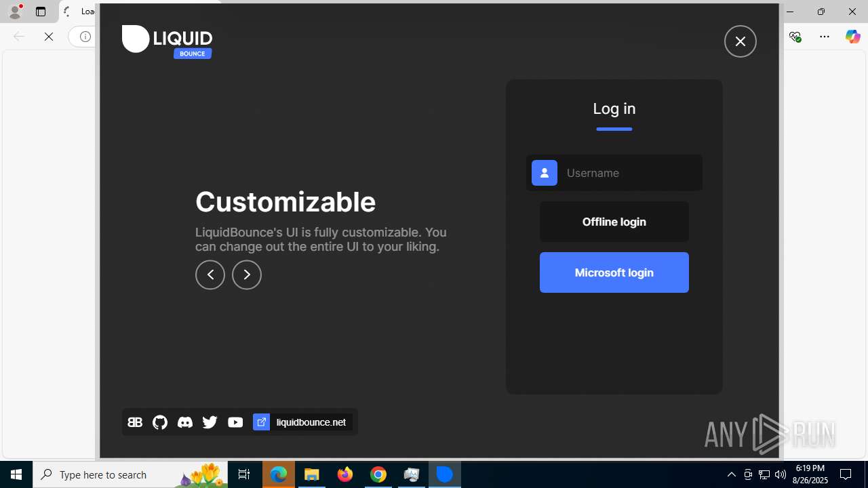Choose Offline login
The image size is (868, 488).
pos(614,222)
